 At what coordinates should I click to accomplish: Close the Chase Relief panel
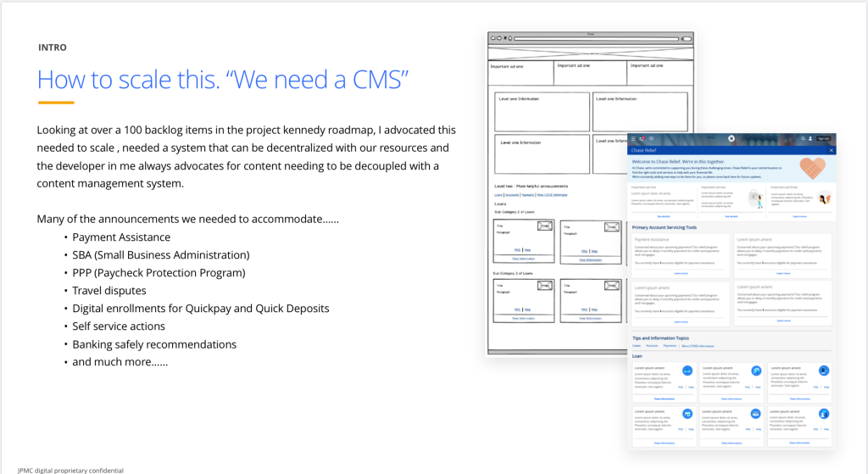tap(831, 150)
